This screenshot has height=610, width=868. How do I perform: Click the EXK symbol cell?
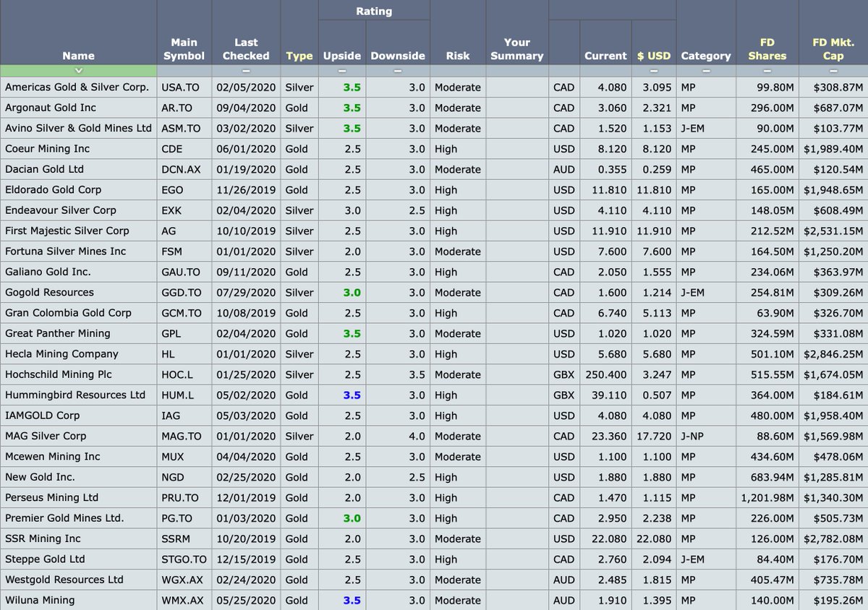tap(184, 210)
